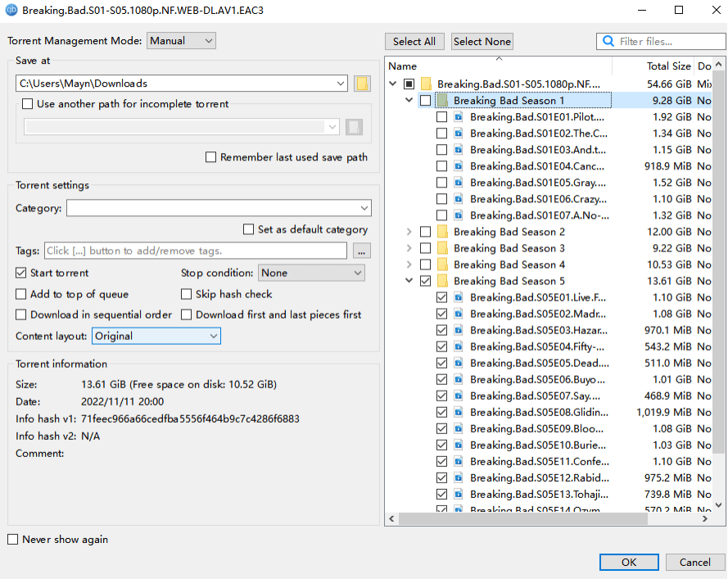Open the Content layout dropdown

[x=156, y=336]
